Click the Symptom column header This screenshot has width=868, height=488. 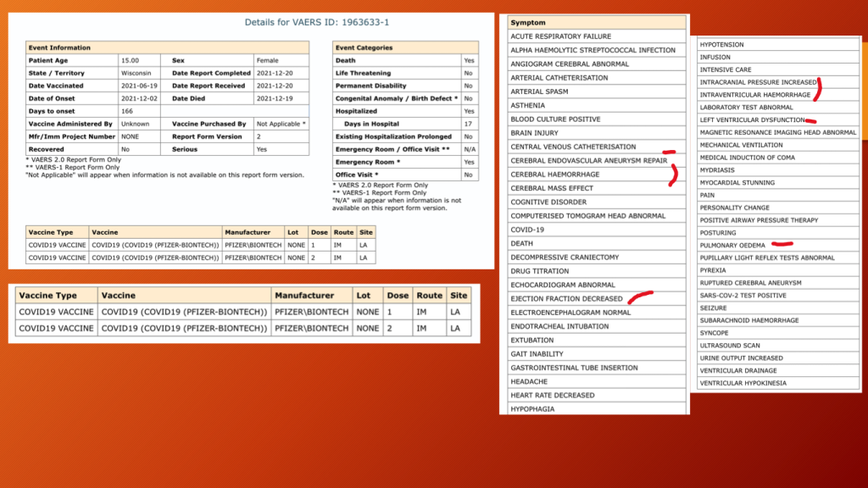(x=528, y=22)
